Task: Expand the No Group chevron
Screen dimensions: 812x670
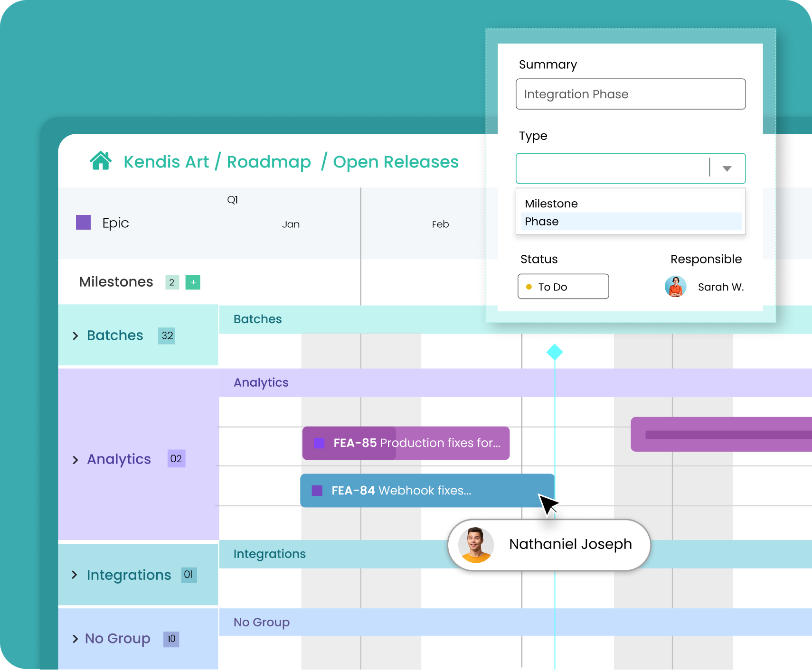Action: pos(75,639)
